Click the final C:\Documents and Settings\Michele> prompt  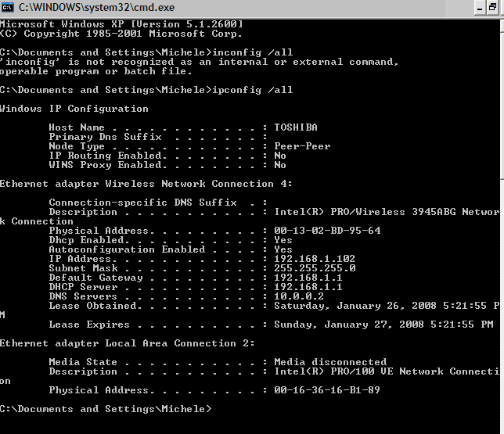click(106, 409)
